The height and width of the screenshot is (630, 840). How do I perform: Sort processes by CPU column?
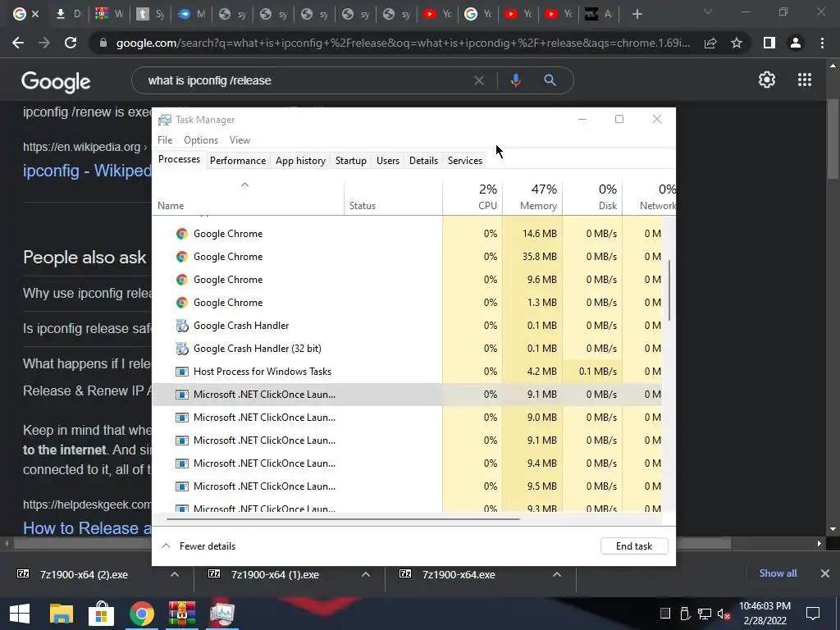472,197
